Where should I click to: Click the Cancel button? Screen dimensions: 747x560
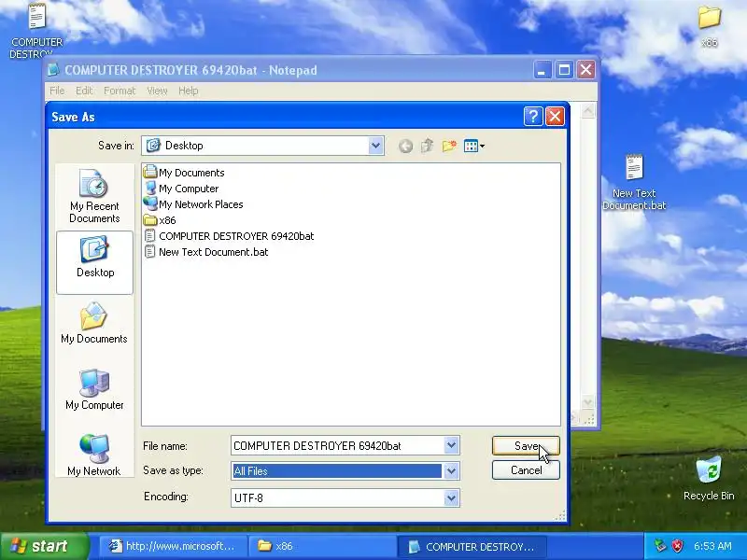[526, 470]
